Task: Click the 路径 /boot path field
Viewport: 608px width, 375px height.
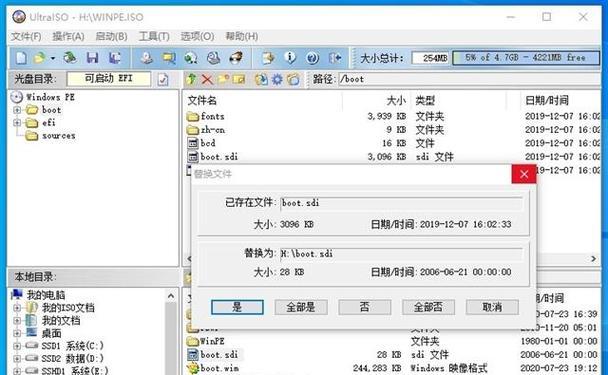Action: (x=469, y=79)
